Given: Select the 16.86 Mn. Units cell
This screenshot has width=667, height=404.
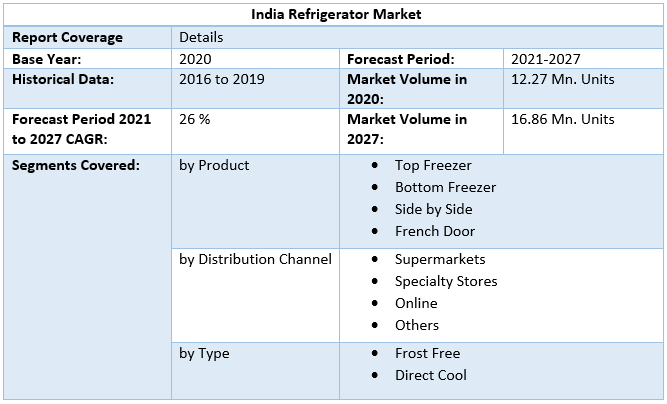Looking at the screenshot, I should tap(562, 119).
